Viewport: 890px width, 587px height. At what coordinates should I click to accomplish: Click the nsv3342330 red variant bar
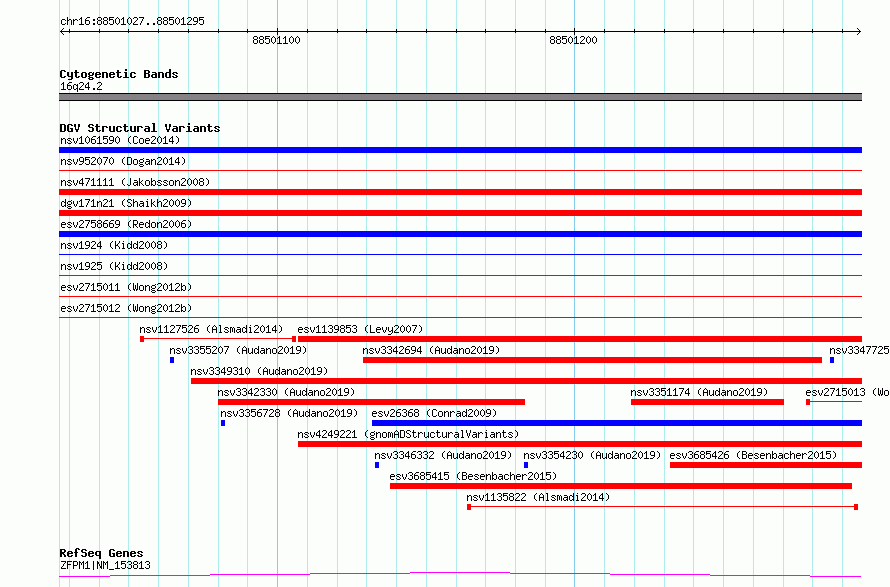[371, 402]
